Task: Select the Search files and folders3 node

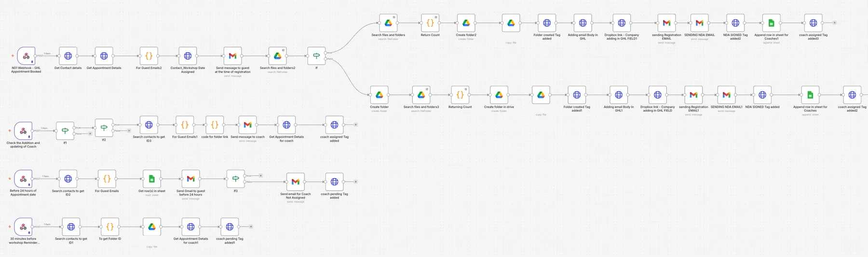Action: pyautogui.click(x=421, y=95)
